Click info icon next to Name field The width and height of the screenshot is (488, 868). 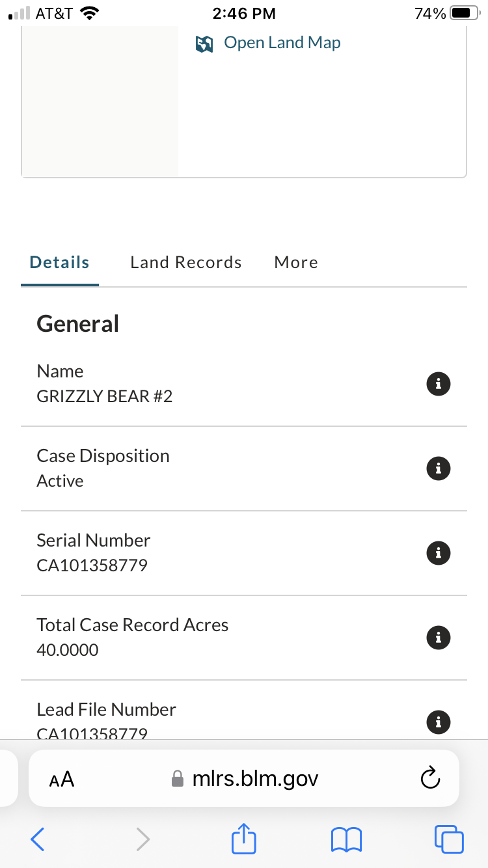438,384
